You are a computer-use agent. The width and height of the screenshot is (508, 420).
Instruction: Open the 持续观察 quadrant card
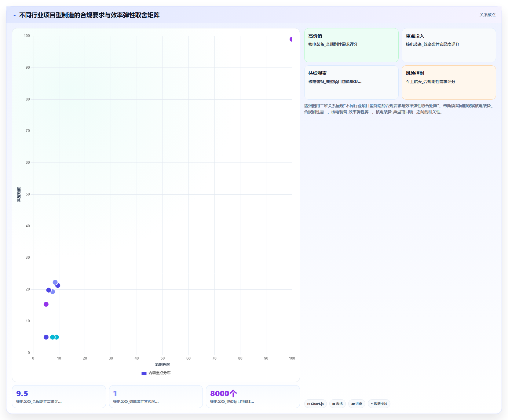coord(351,82)
